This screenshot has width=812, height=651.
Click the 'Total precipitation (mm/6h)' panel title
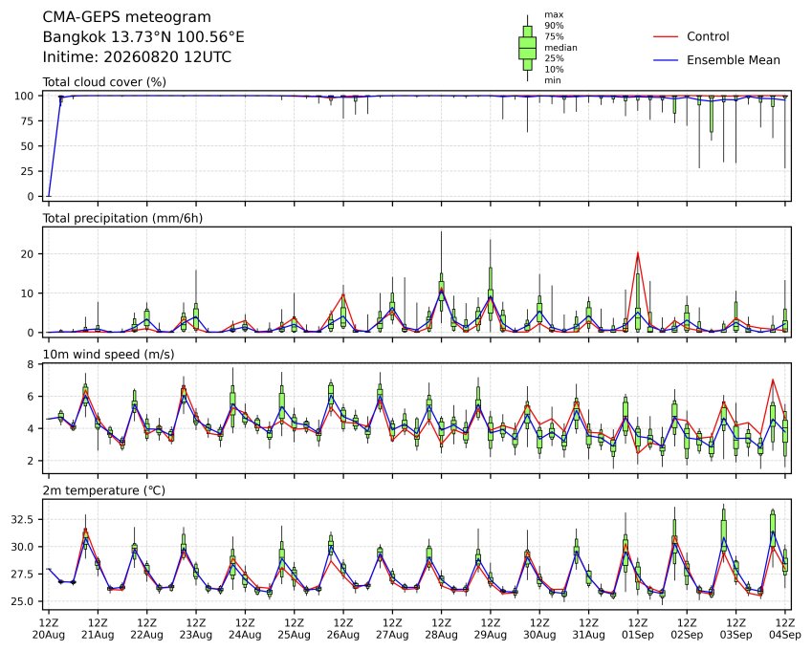coord(122,218)
